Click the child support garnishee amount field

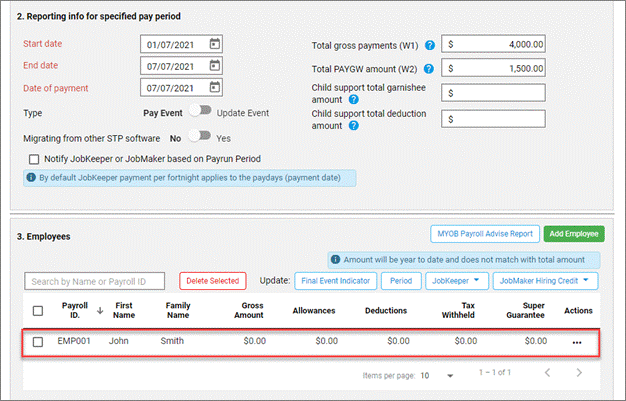(x=493, y=93)
